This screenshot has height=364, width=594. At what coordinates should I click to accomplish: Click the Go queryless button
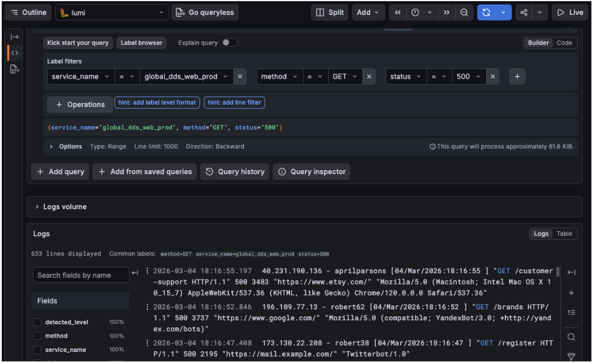tap(204, 13)
